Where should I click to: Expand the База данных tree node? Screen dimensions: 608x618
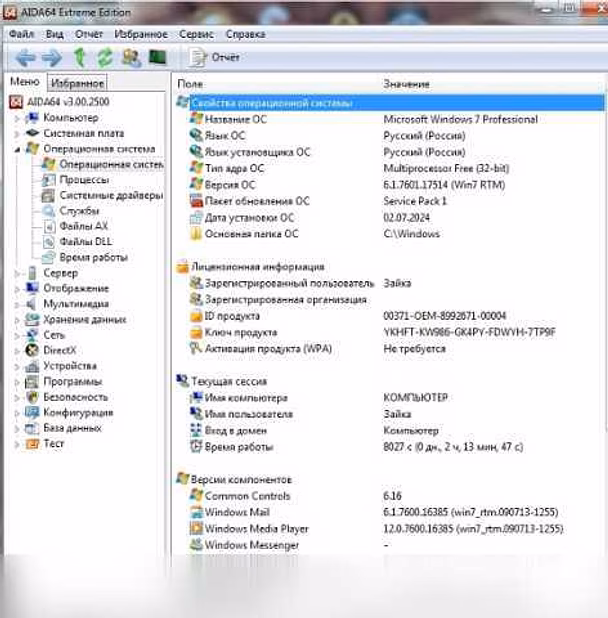click(17, 428)
